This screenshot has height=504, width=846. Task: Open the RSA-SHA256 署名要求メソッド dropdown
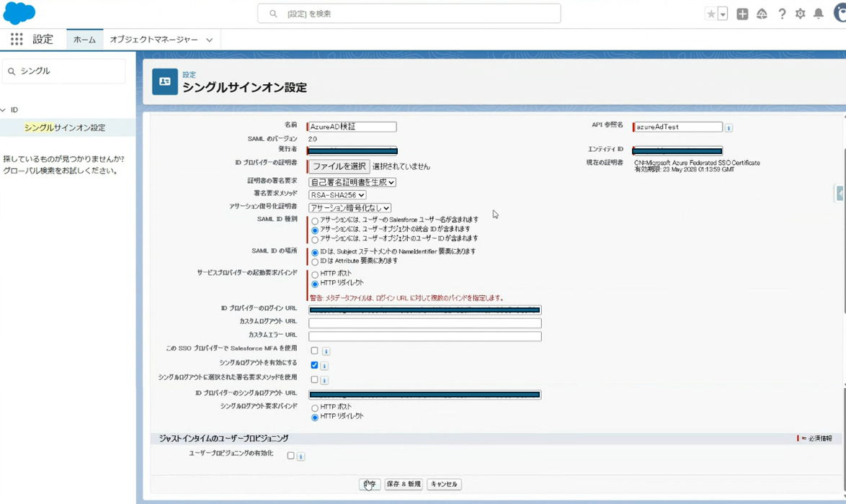pyautogui.click(x=337, y=195)
